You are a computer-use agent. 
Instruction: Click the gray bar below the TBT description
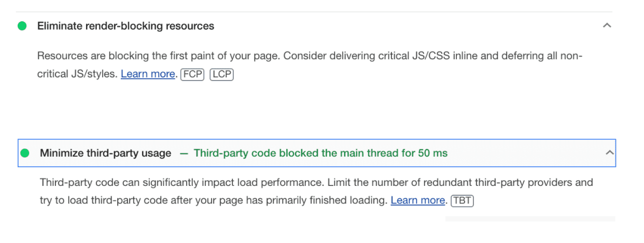pyautogui.click(x=529, y=219)
